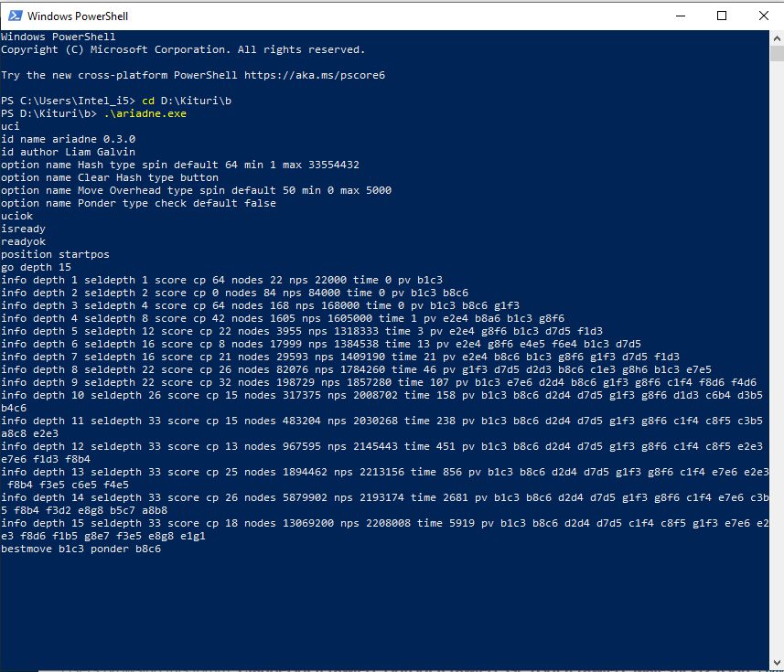The height and width of the screenshot is (672, 784).
Task: Click the 'cd D:\Kituri\b' command
Action: pos(187,101)
